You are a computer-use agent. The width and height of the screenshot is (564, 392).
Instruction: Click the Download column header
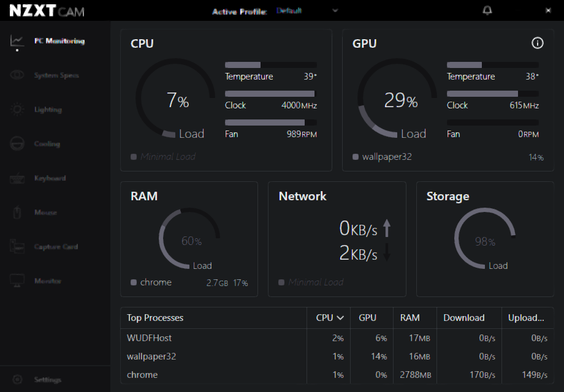click(x=464, y=318)
